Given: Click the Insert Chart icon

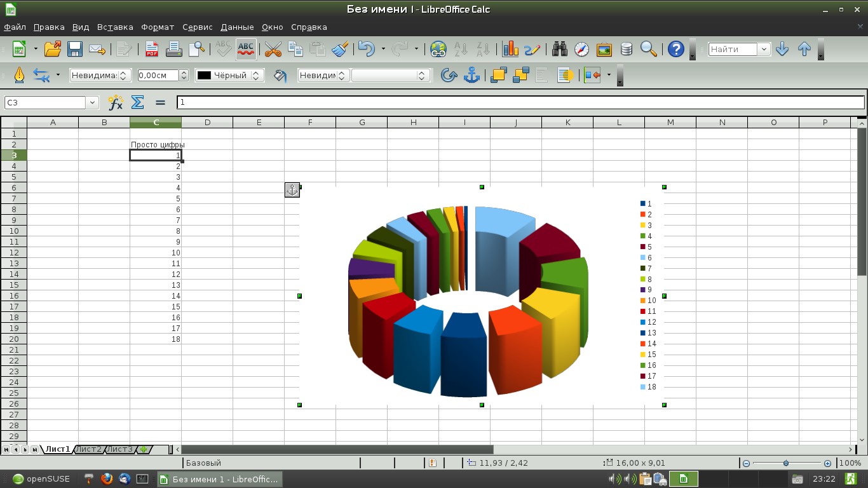Looking at the screenshot, I should [x=510, y=49].
